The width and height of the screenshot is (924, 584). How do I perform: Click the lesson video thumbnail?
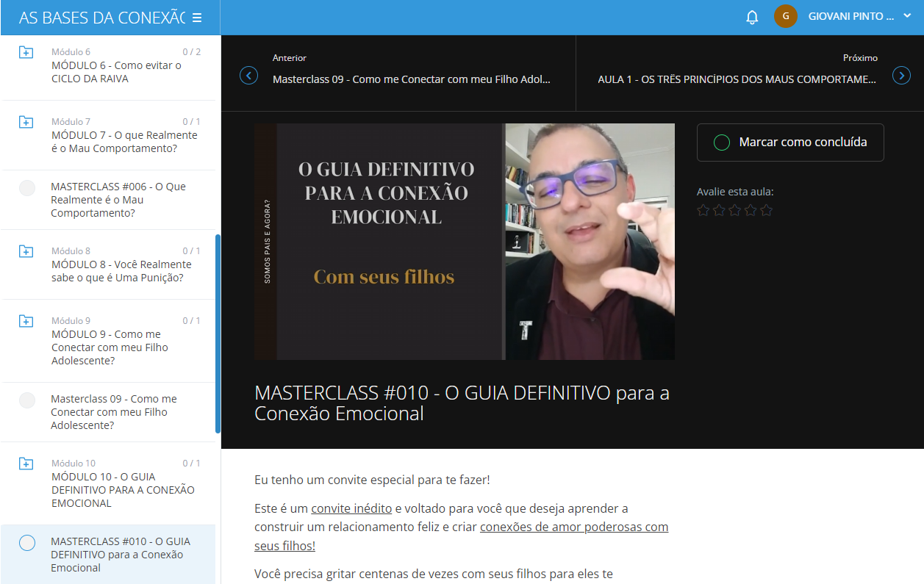(465, 242)
